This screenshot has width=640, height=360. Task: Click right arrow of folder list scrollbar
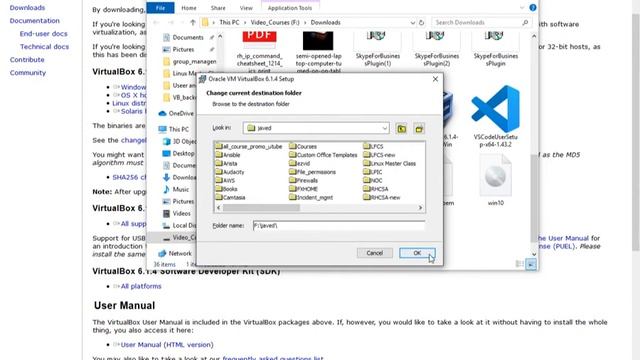pyautogui.click(x=420, y=208)
